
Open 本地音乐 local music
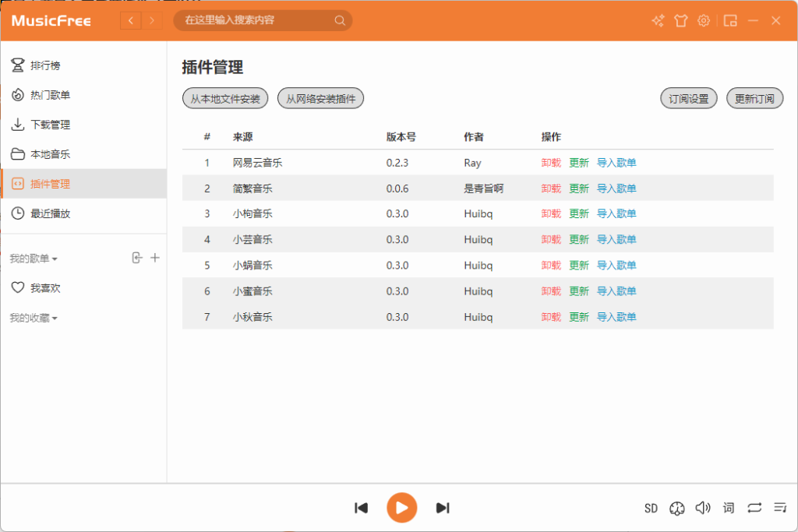click(x=83, y=153)
